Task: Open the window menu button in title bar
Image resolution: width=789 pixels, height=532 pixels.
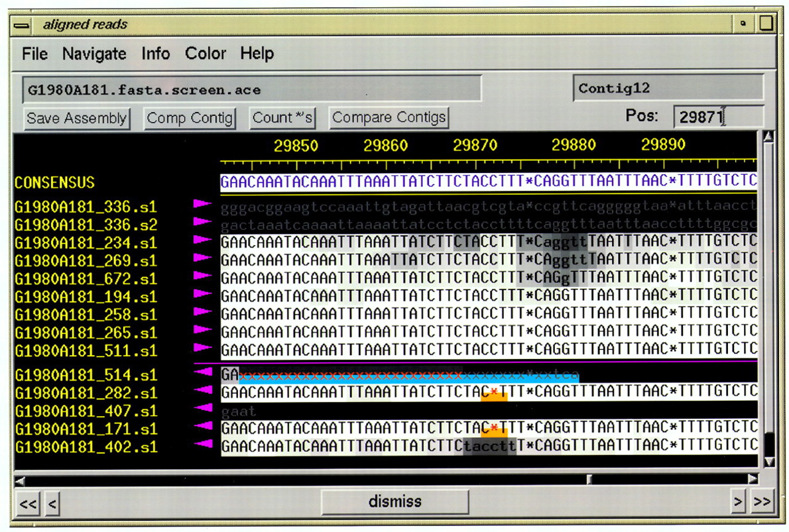Action: coord(22,25)
